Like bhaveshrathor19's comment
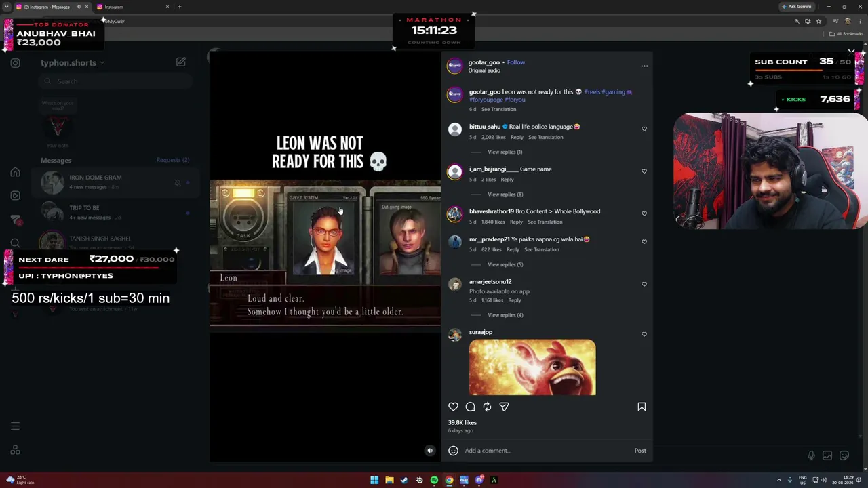The height and width of the screenshot is (488, 868). (644, 213)
